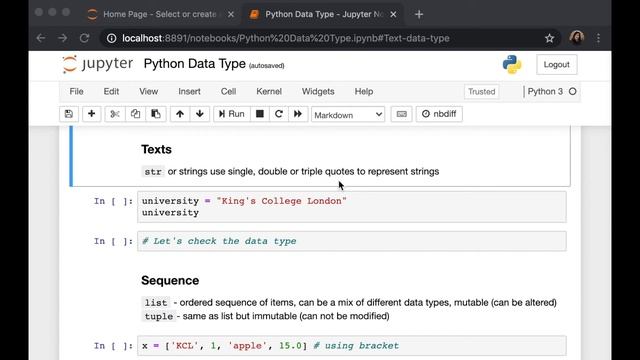Open the nbdiff tool
This screenshot has width=640, height=360.
click(x=439, y=114)
